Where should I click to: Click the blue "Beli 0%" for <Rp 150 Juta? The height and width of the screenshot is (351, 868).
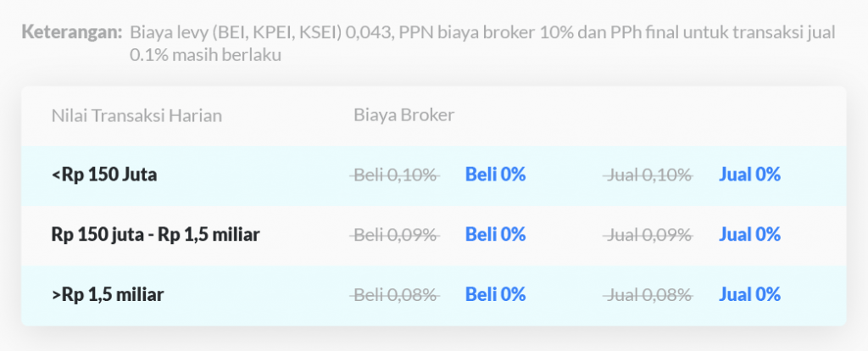pyautogui.click(x=495, y=175)
